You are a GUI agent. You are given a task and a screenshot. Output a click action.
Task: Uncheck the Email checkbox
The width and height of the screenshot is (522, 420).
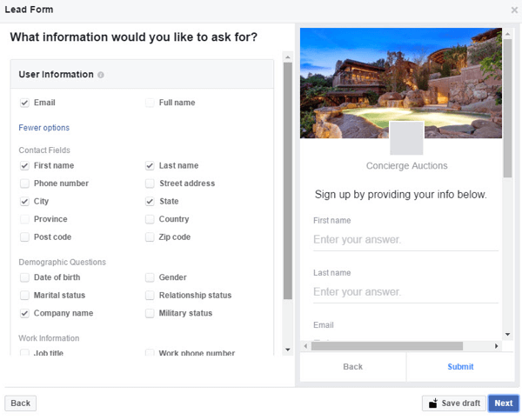[24, 103]
